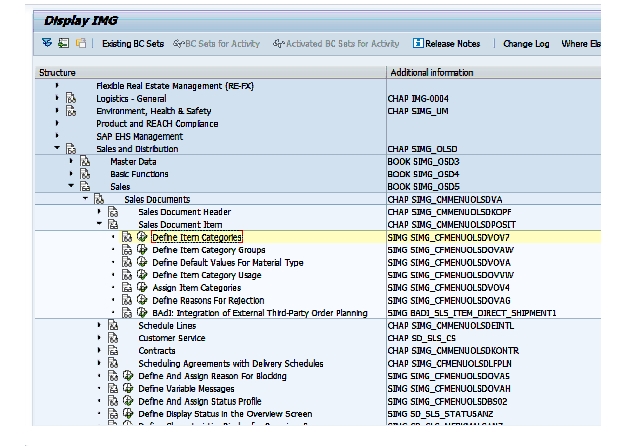Execute Define Variable Messages activity icon

click(x=128, y=388)
